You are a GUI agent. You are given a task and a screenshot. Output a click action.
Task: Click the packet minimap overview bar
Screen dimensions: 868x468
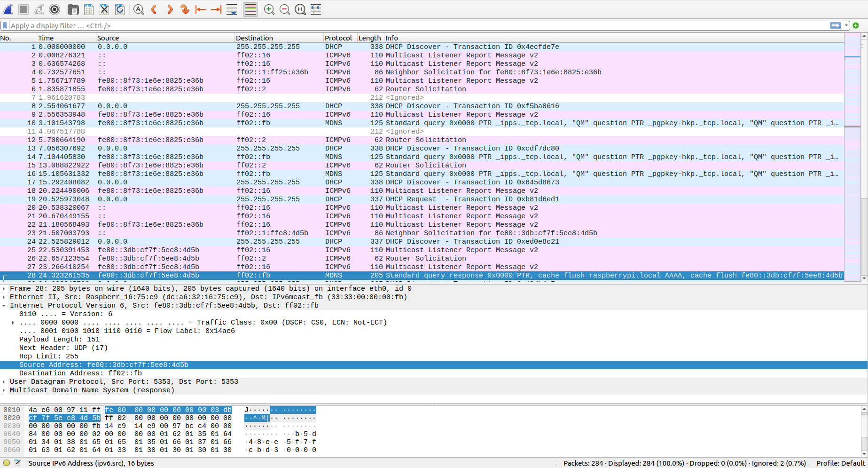pyautogui.click(x=852, y=158)
